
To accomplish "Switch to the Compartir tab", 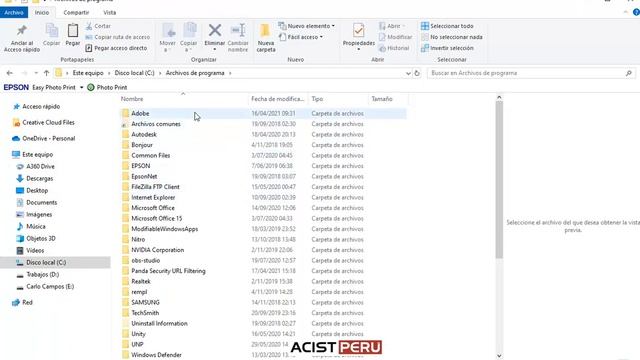I will [x=76, y=13].
